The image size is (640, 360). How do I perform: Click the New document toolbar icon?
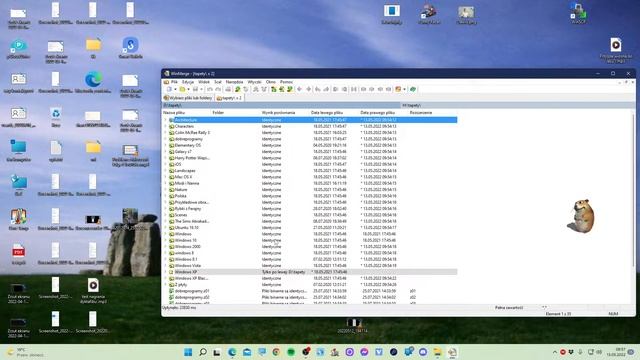pos(169,89)
